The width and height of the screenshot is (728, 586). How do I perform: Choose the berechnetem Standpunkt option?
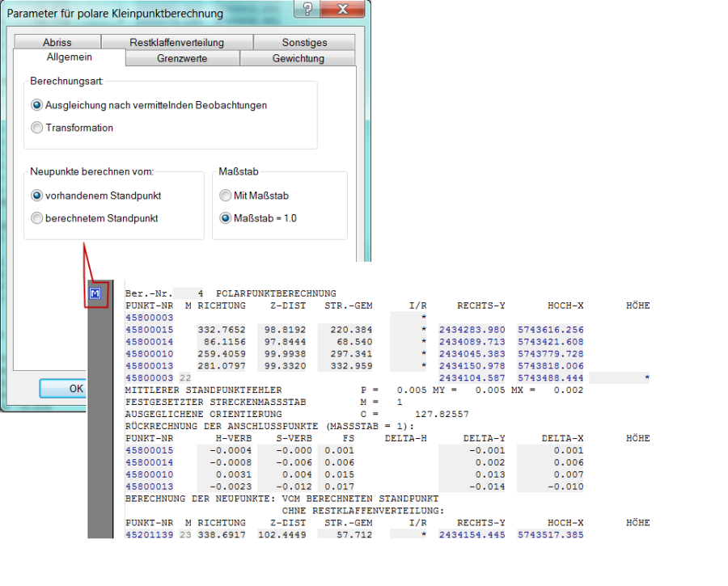[x=36, y=218]
